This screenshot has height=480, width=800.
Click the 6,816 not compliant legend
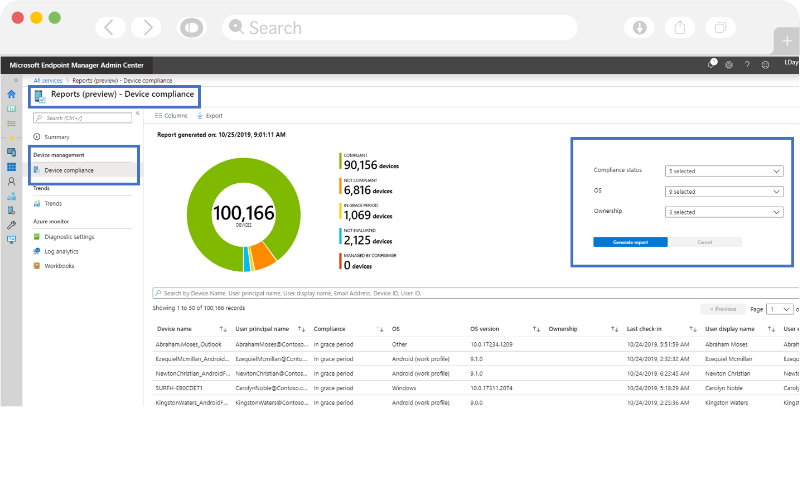366,187
